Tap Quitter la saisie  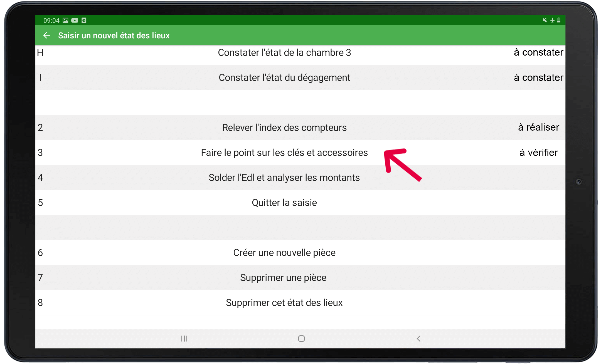[x=284, y=203]
